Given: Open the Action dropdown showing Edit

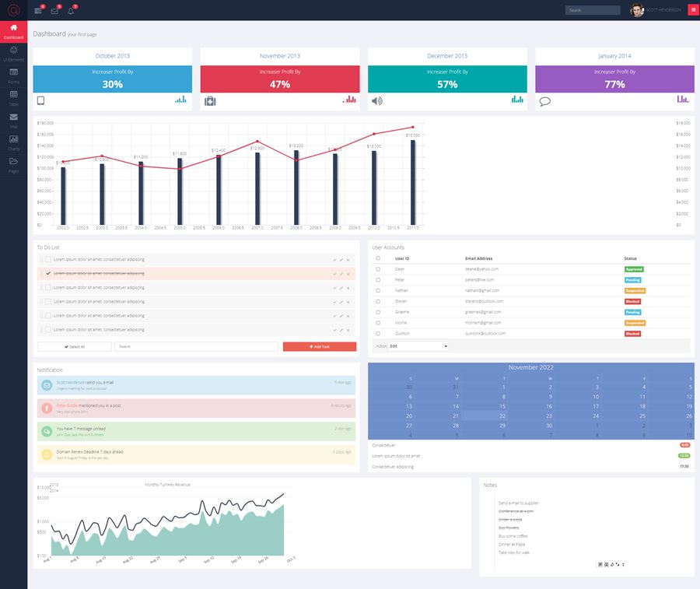Looking at the screenshot, I should (418, 345).
